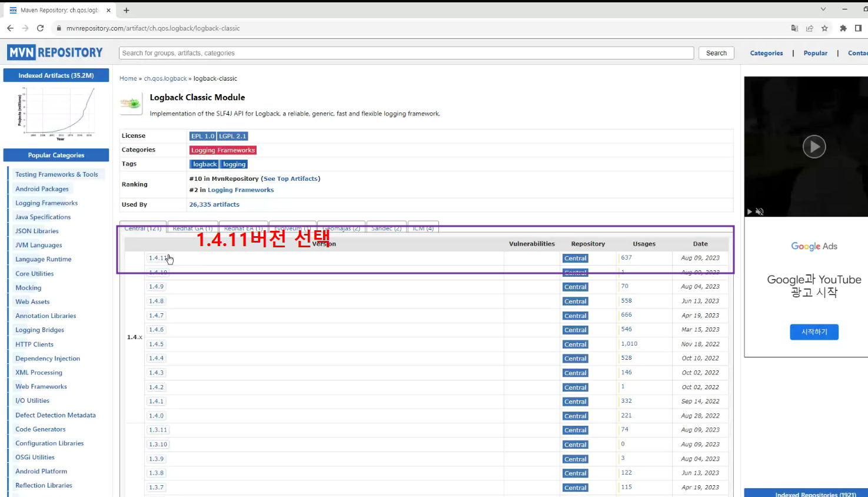Open Logging Frameworks category badge
The height and width of the screenshot is (497, 868).
click(x=223, y=150)
